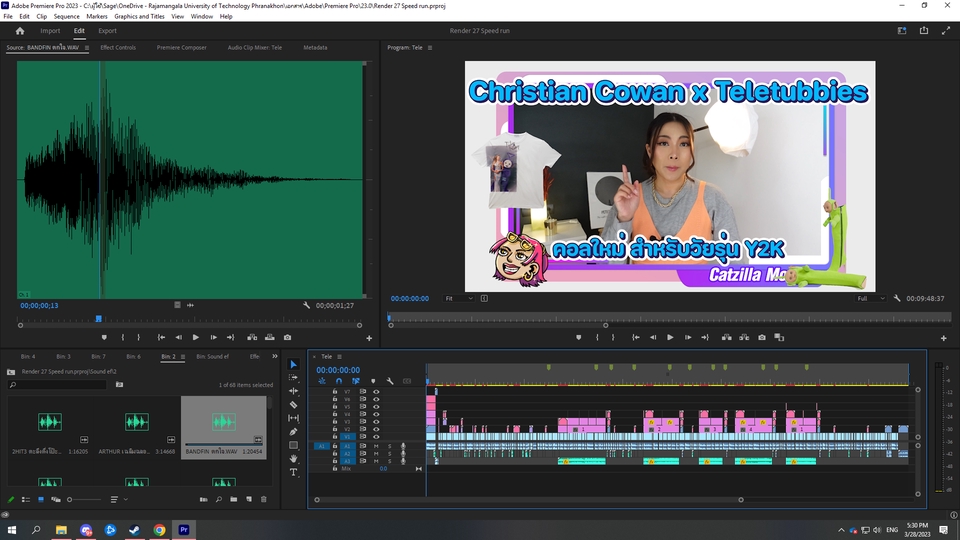Toggle Snap in Timeline magnet
This screenshot has height=540, width=960.
[339, 381]
